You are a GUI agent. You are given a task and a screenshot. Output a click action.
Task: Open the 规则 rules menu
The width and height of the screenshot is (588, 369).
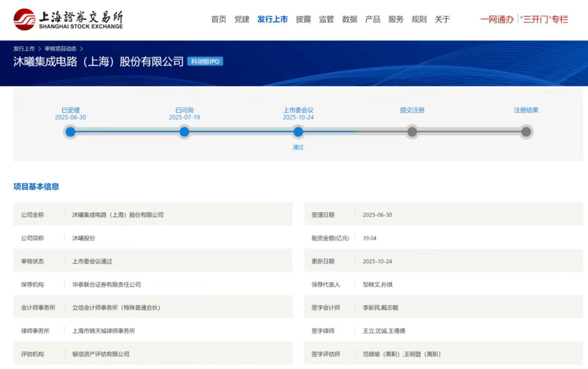419,19
